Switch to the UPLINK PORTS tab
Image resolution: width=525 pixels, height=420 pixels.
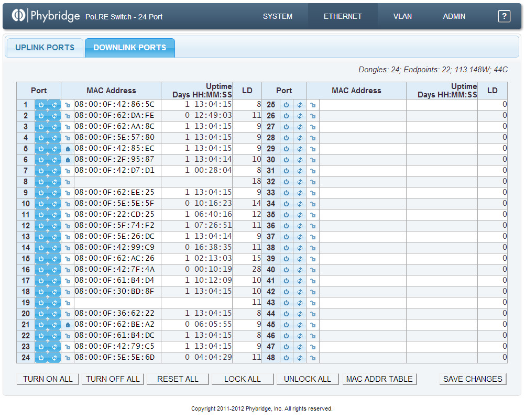point(45,48)
